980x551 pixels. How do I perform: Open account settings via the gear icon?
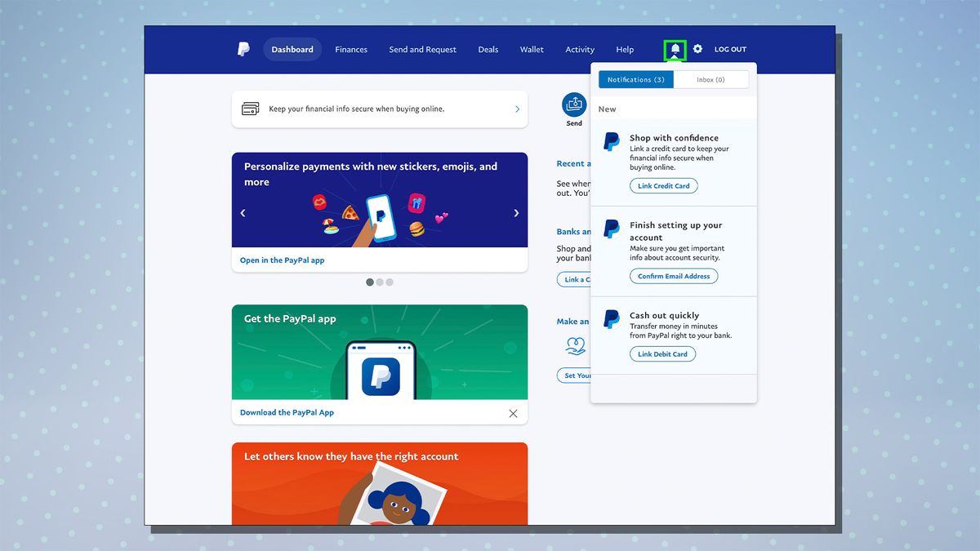(x=697, y=49)
